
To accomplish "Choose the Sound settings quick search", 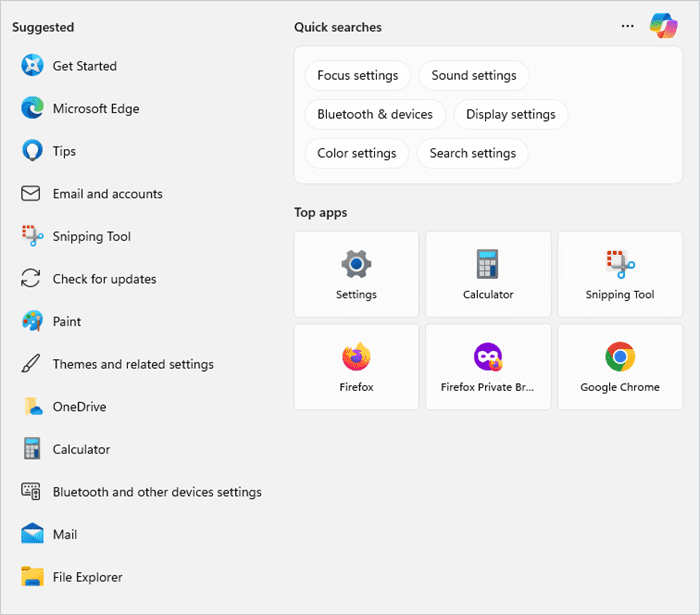I will [x=474, y=75].
